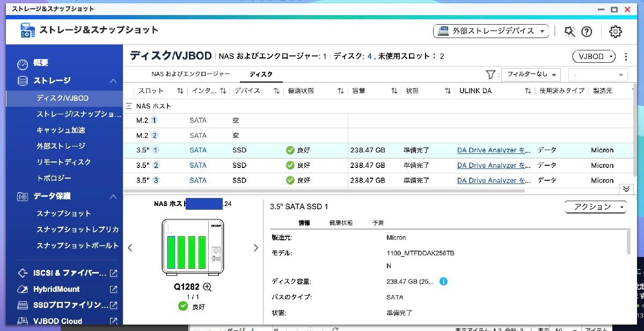This screenshot has height=331, width=644.
Task: Select スナップショット in the sidebar
Action: tap(63, 214)
